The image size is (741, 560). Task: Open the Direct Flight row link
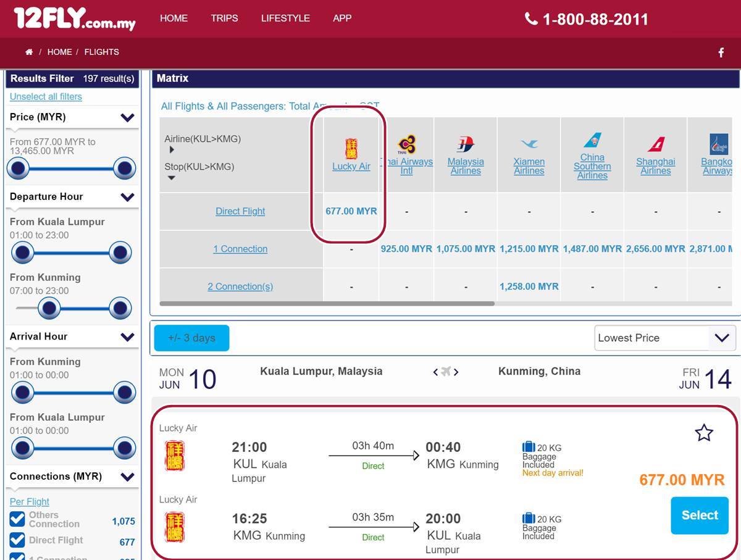pyautogui.click(x=240, y=211)
